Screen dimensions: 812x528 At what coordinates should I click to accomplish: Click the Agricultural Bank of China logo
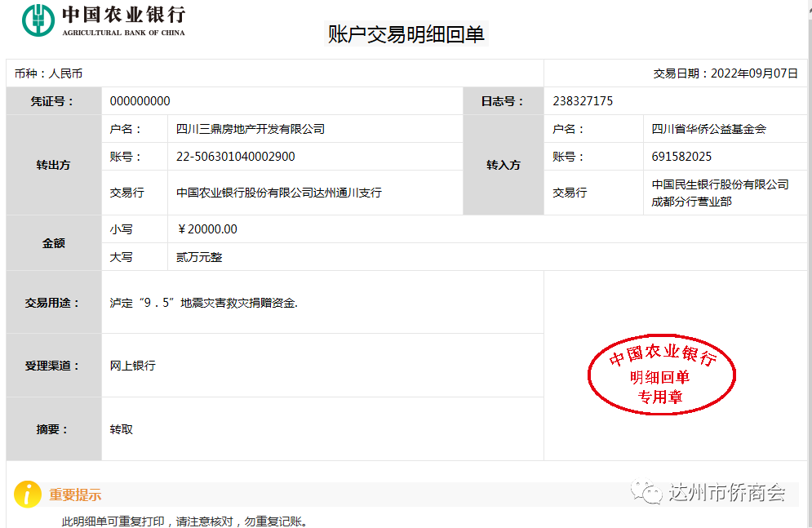(104, 20)
